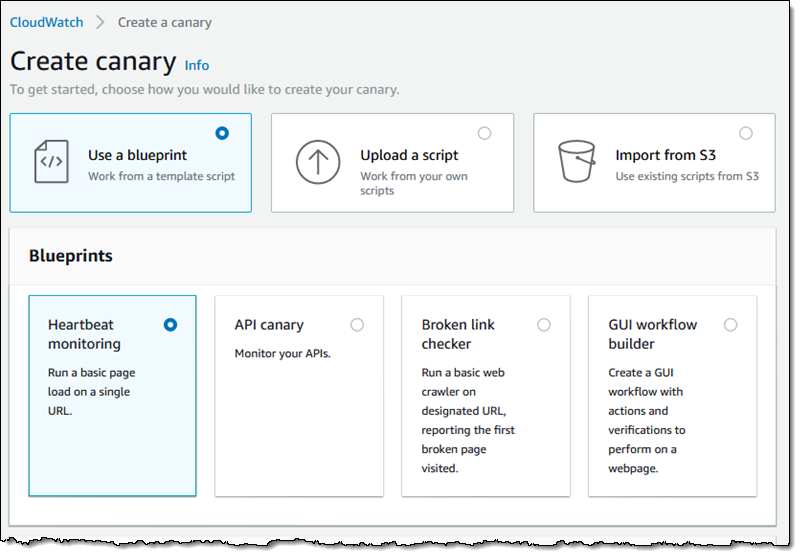Click the upload arrow circle icon
Screen dimensions: 800x556
point(318,162)
